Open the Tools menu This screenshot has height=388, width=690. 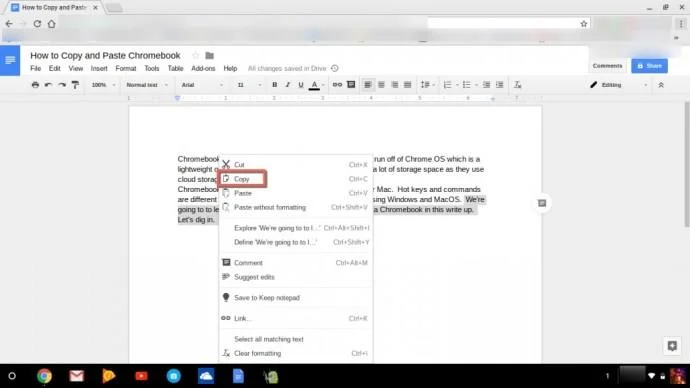[x=152, y=69]
